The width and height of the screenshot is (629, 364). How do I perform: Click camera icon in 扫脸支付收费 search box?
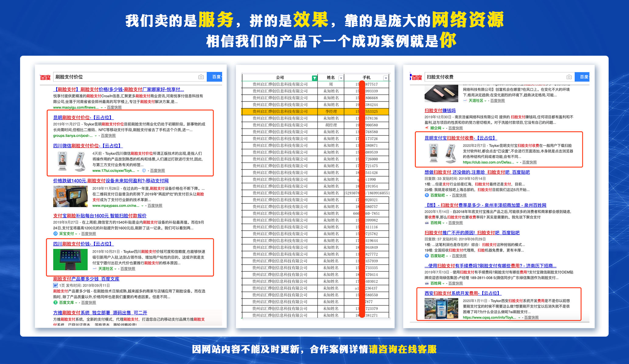pyautogui.click(x=569, y=77)
